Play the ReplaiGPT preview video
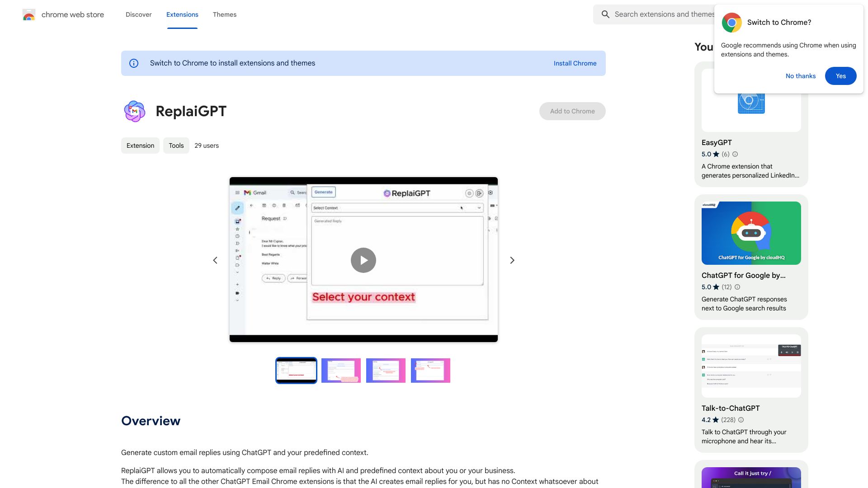 tap(363, 260)
